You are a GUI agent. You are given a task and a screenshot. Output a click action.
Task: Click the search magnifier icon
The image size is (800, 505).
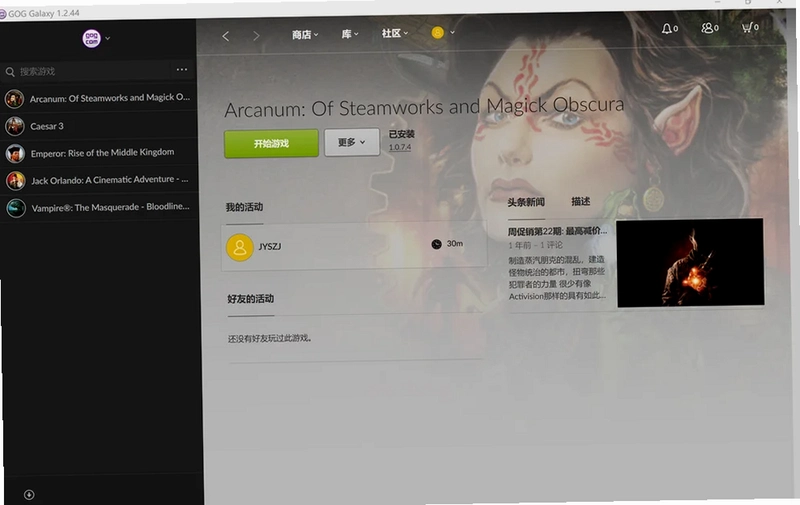10,72
